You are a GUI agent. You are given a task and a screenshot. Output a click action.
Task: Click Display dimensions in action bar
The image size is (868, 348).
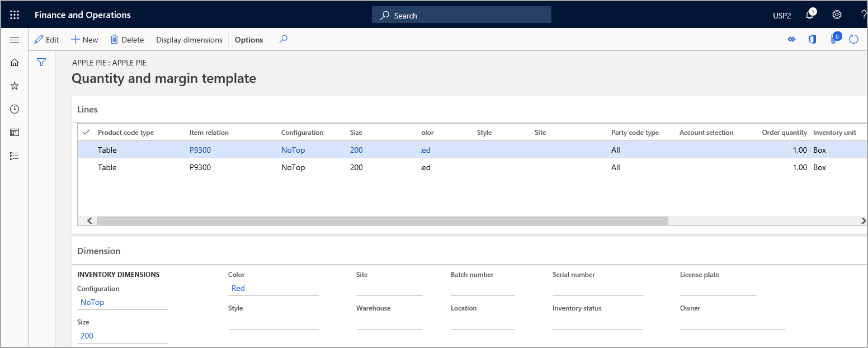pos(189,40)
